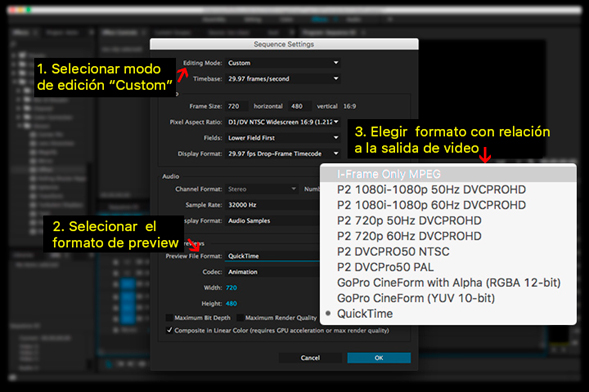Open the Sample Rate 32000 Hz dropdown

(273, 205)
